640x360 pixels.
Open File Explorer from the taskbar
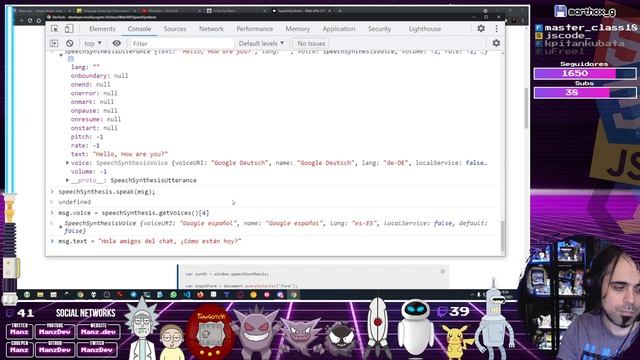[x=40, y=294]
